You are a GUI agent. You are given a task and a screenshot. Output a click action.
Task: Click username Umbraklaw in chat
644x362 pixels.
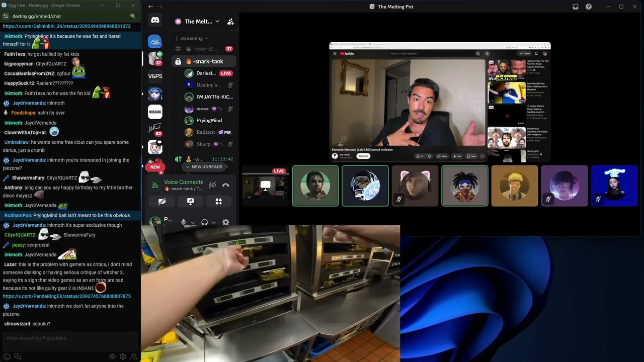tap(17, 143)
